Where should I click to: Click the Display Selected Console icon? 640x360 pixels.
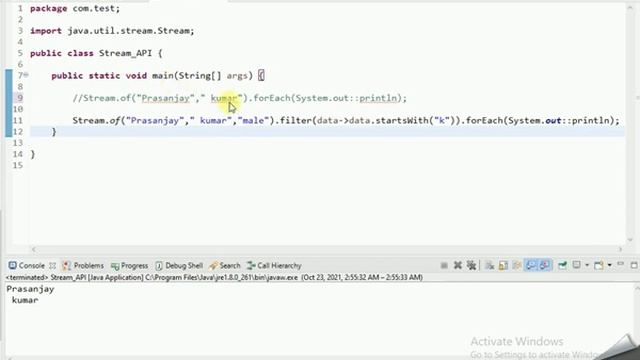pyautogui.click(x=576, y=265)
